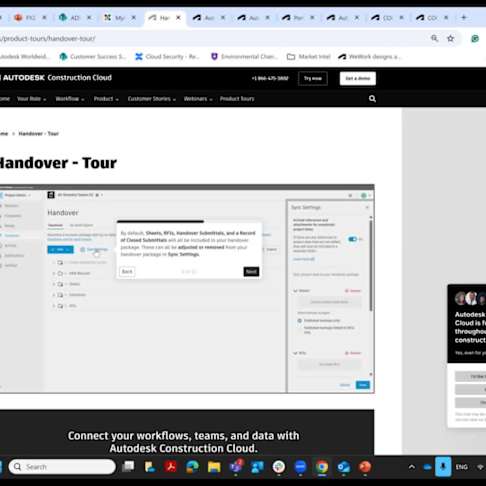Expand the RFIs folder row
This screenshot has height=486, width=486.
coord(54,306)
